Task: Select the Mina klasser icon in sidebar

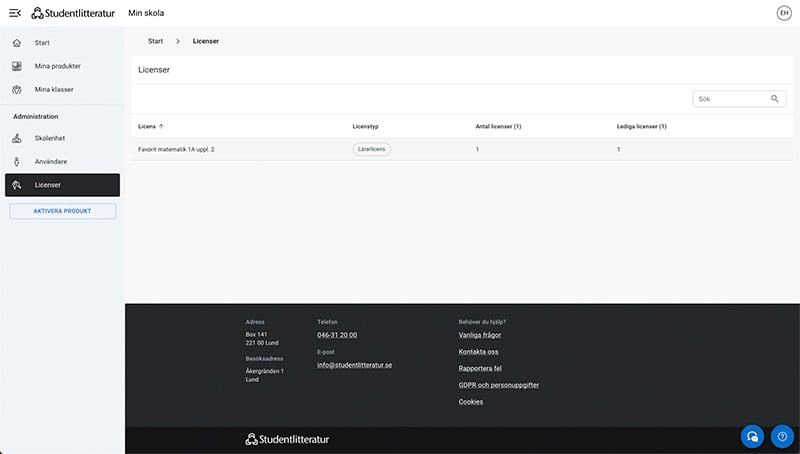Action: click(x=17, y=90)
